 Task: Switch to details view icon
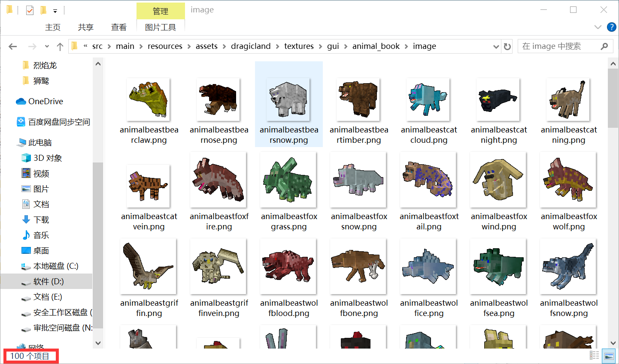coord(595,355)
